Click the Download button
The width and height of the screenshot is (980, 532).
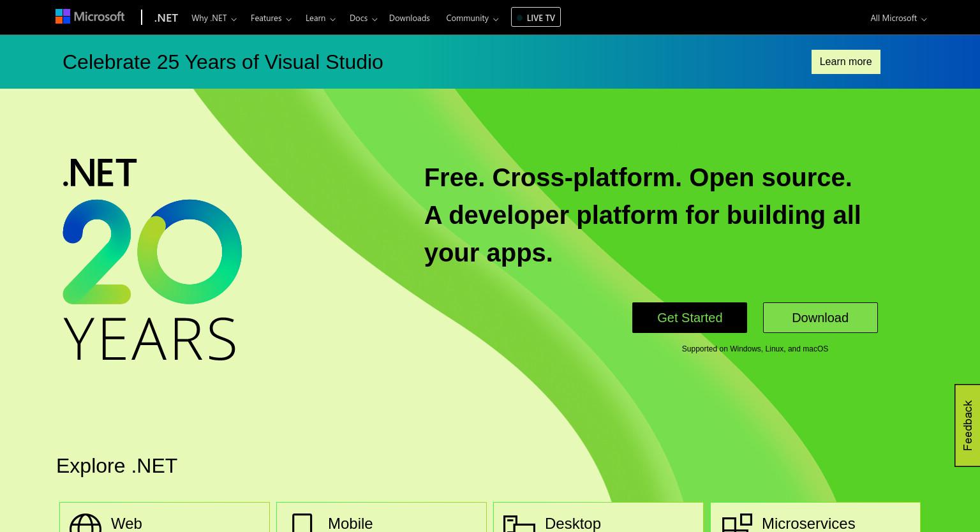click(x=820, y=318)
